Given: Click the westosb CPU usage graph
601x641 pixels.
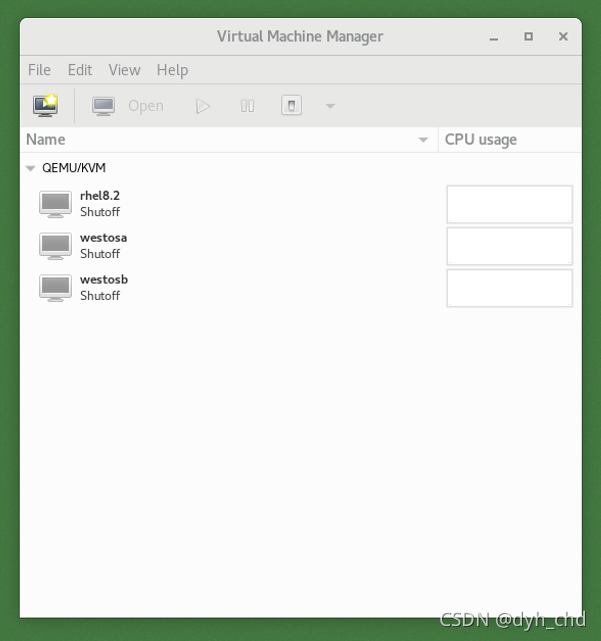Looking at the screenshot, I should click(509, 288).
